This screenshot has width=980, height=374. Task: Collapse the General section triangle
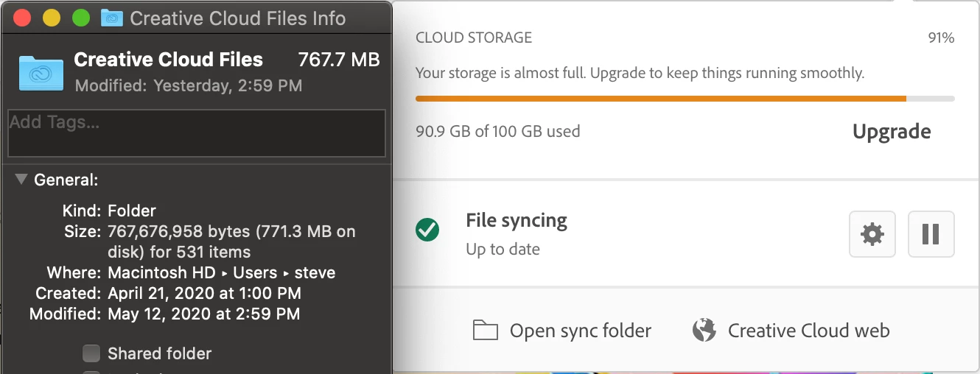[x=21, y=179]
